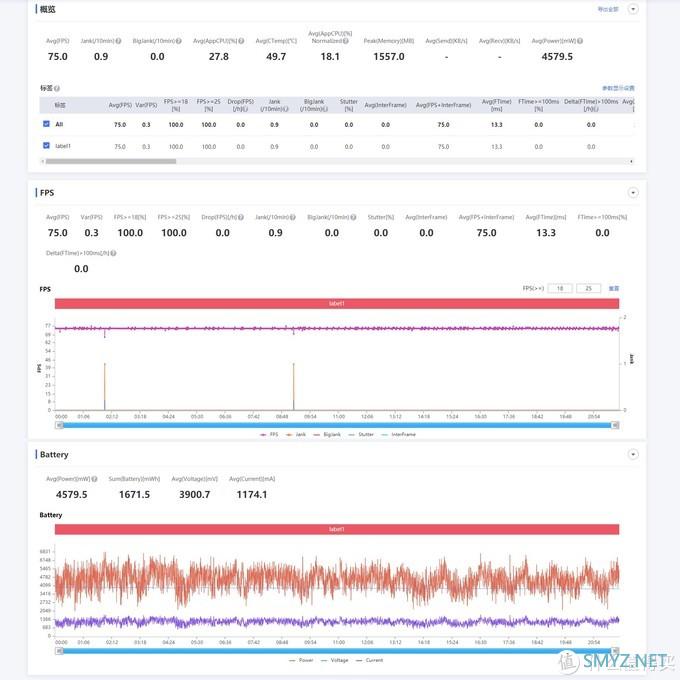Screen dimensions: 680x680
Task: Open help icon beside BigJank(/10min) in FPS section
Action: tap(353, 217)
